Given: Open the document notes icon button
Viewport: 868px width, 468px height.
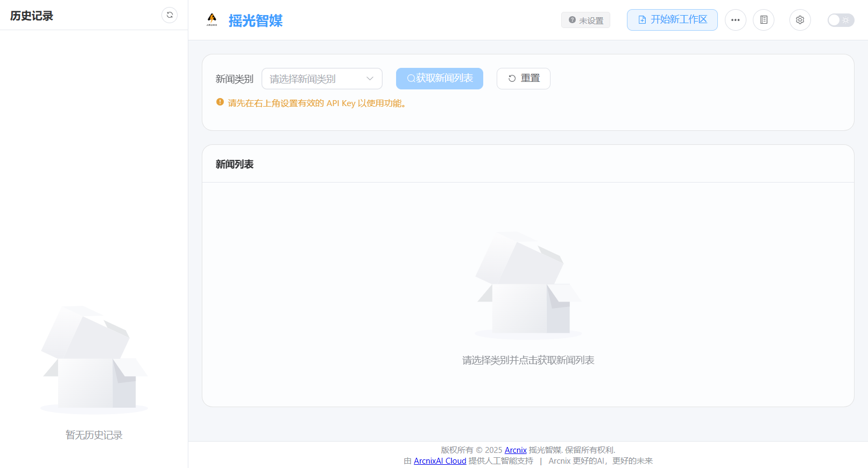Looking at the screenshot, I should click(x=763, y=20).
